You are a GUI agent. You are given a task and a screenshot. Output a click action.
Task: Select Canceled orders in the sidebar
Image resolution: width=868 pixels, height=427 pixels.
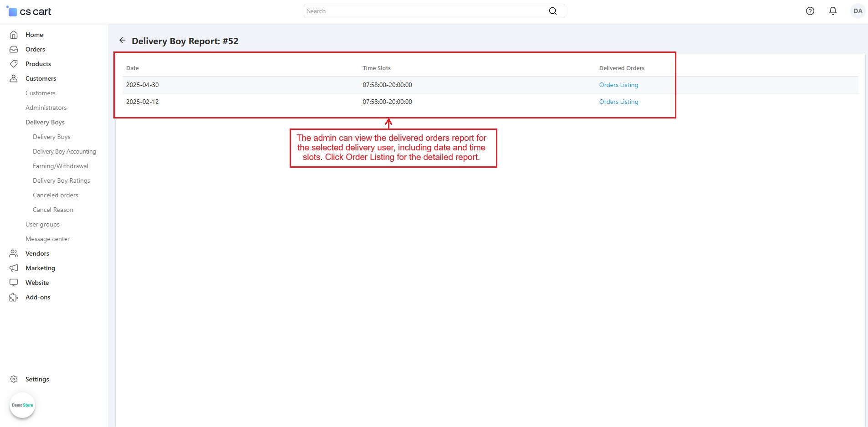(x=56, y=195)
